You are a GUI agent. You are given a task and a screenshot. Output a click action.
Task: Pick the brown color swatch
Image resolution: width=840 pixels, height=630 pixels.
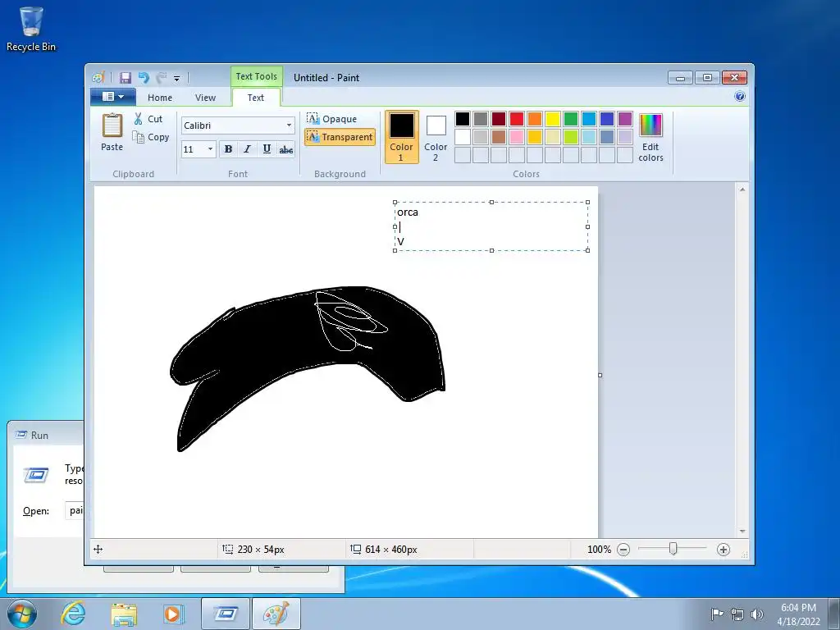coord(499,137)
